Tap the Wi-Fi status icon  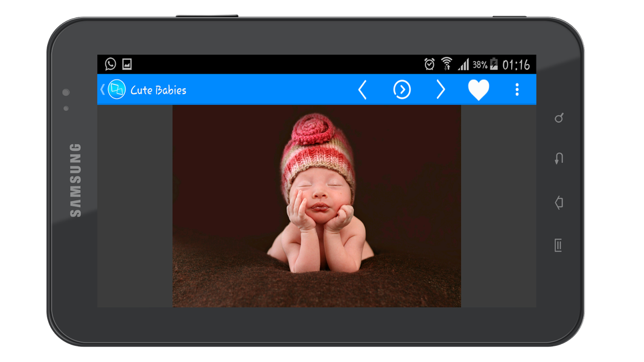(x=447, y=64)
